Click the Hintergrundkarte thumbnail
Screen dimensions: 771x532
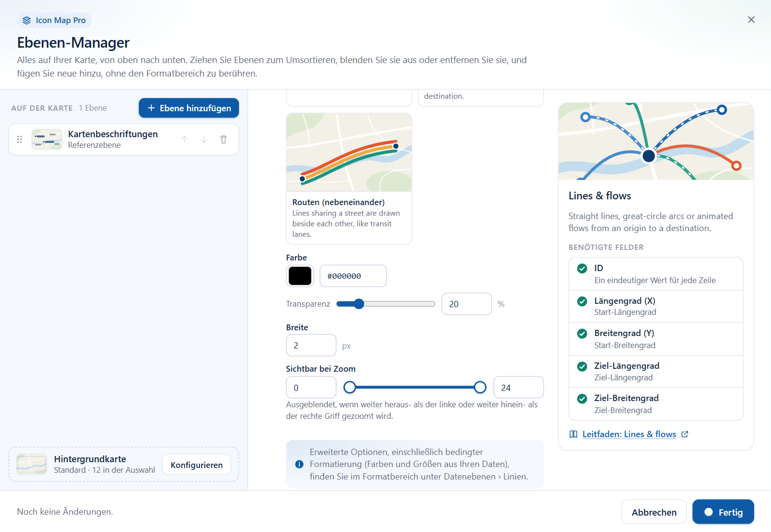[32, 464]
